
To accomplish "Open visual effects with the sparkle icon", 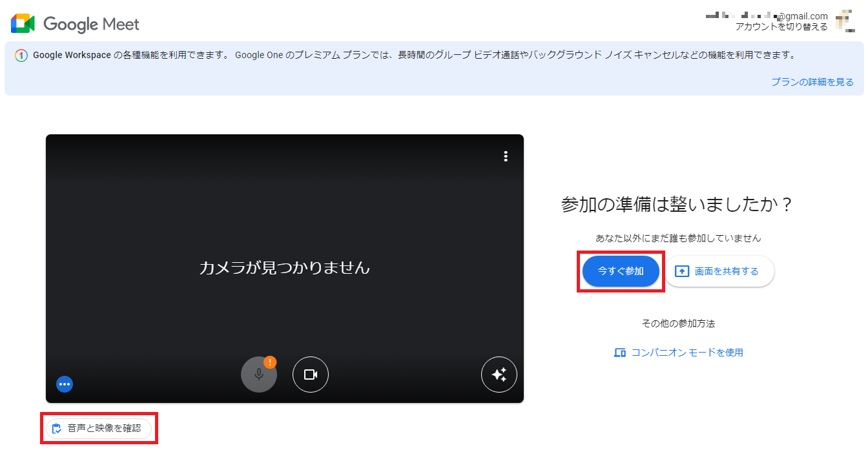I will (x=499, y=375).
